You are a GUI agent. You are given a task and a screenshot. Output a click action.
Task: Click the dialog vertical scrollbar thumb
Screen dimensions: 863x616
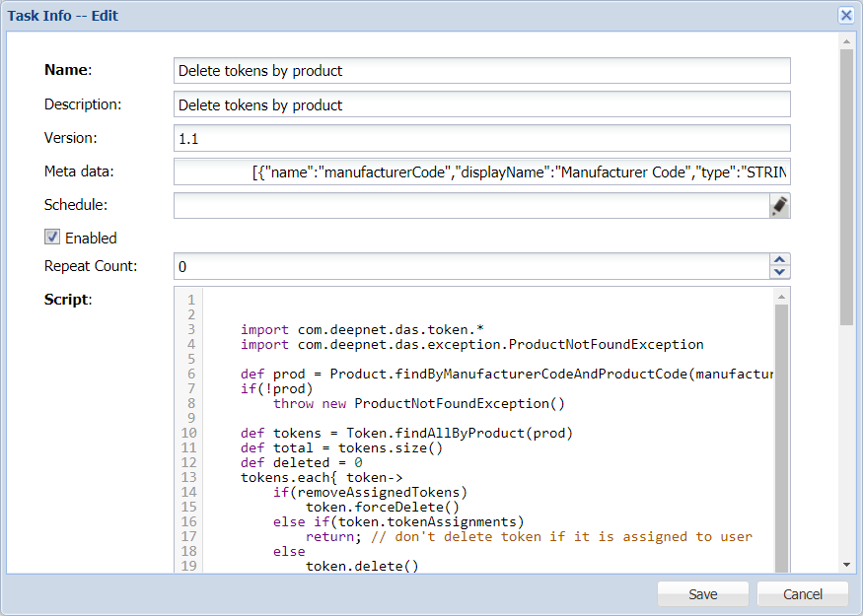(x=846, y=187)
